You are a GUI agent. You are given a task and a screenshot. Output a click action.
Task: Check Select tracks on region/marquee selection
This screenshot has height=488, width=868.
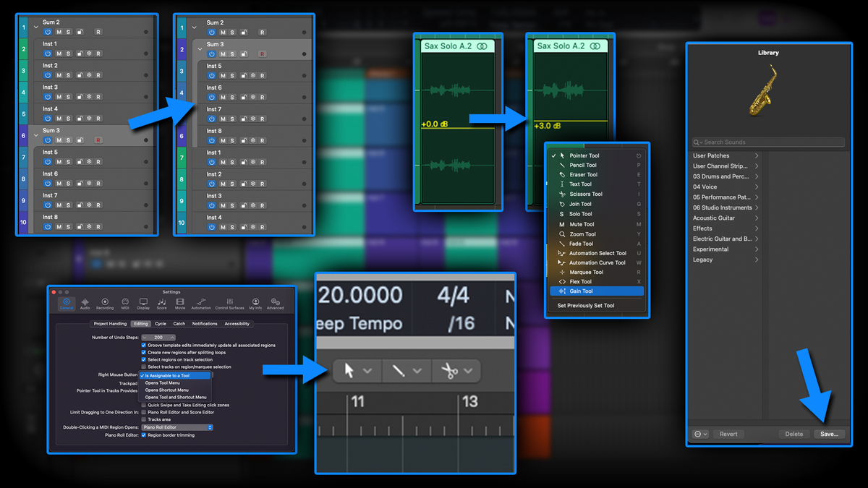pyautogui.click(x=143, y=367)
